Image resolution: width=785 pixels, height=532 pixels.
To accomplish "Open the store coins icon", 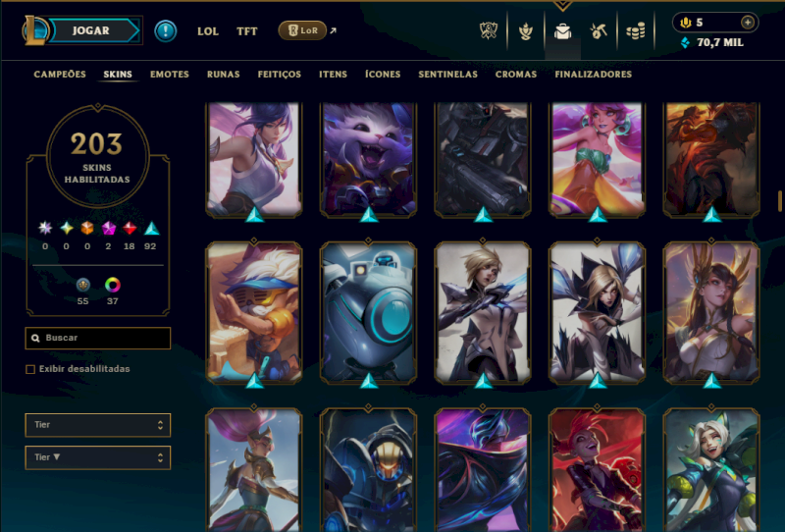I will 636,31.
